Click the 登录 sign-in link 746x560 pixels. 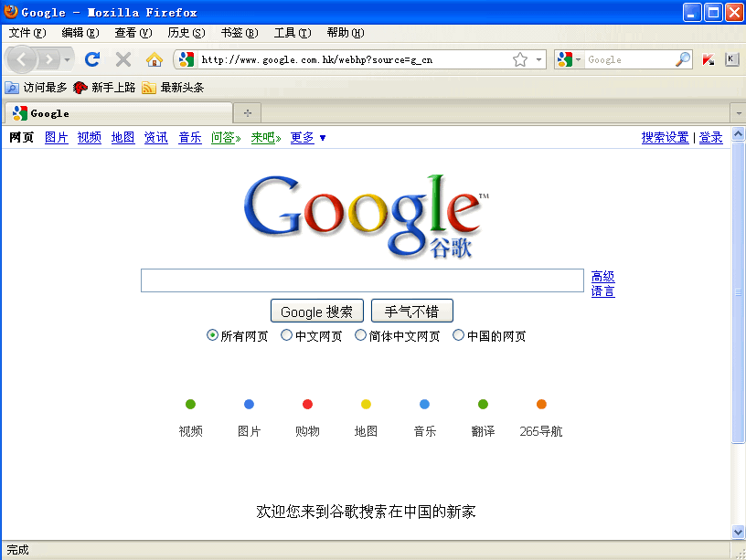pos(710,138)
